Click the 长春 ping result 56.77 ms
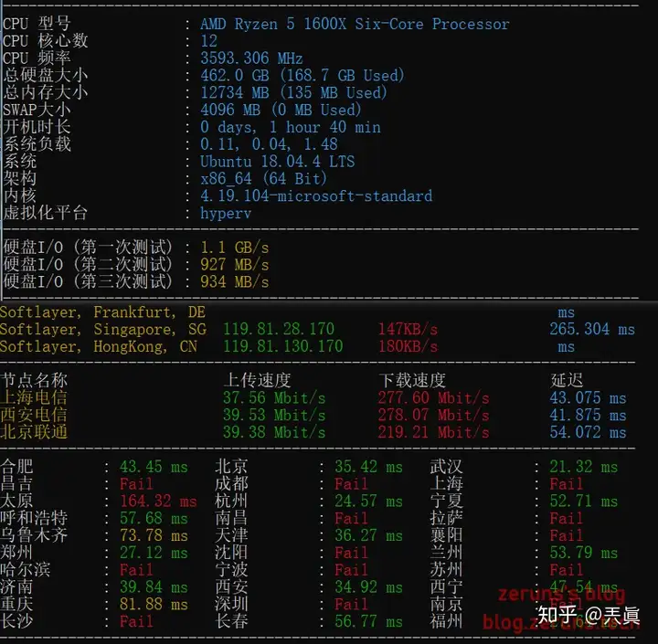The image size is (658, 644). coord(368,621)
